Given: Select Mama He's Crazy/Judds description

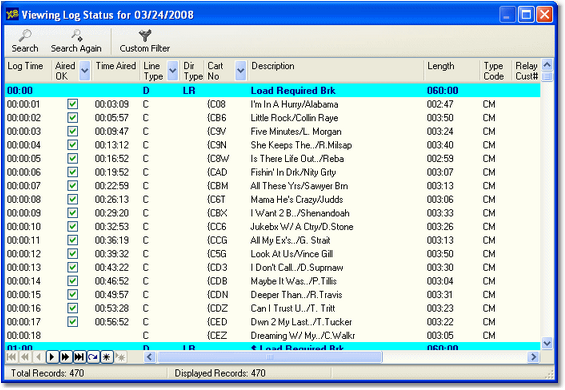Looking at the screenshot, I should click(297, 199).
